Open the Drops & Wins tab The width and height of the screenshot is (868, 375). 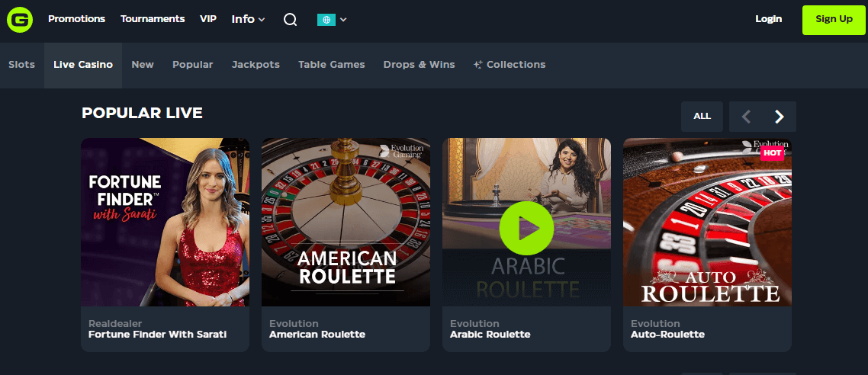click(x=419, y=65)
